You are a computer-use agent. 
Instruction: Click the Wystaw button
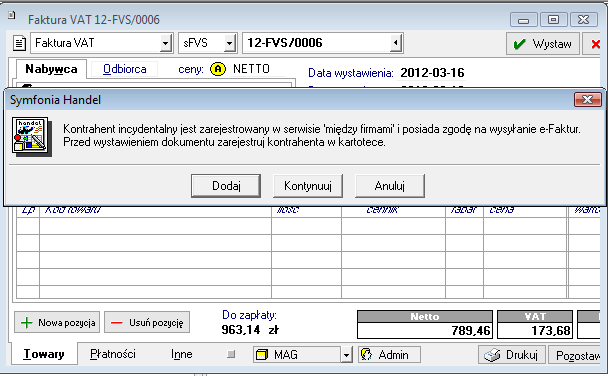click(543, 44)
